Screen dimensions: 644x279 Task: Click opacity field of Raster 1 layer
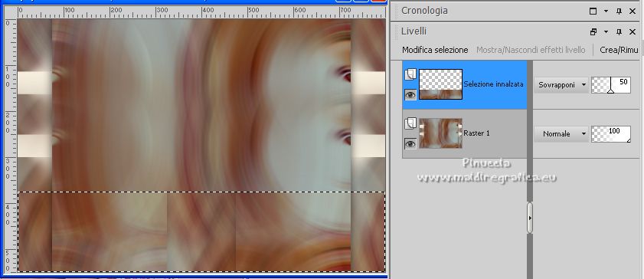click(x=611, y=134)
